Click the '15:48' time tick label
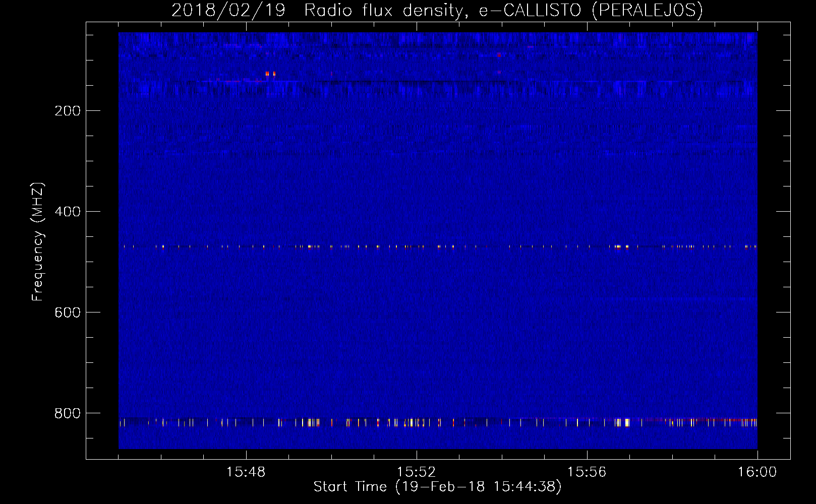This screenshot has height=504, width=816. pyautogui.click(x=246, y=472)
